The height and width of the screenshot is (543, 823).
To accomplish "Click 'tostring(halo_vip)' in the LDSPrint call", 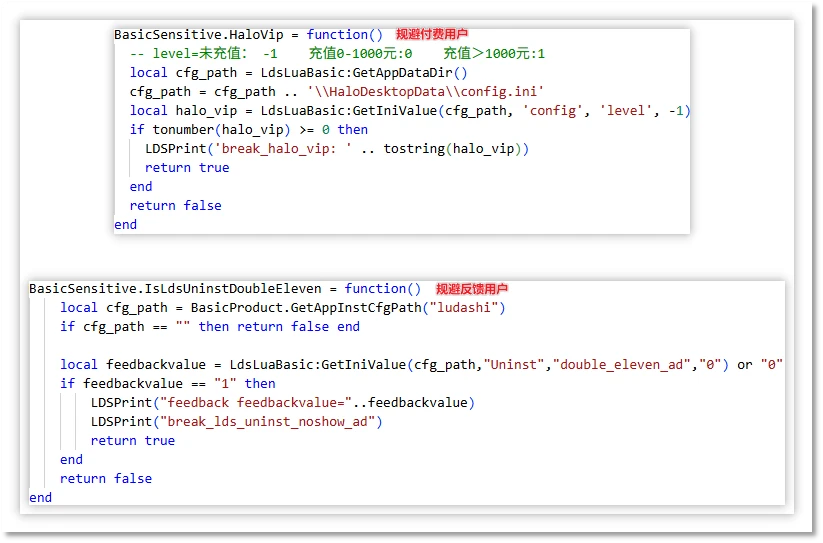I will 452,148.
